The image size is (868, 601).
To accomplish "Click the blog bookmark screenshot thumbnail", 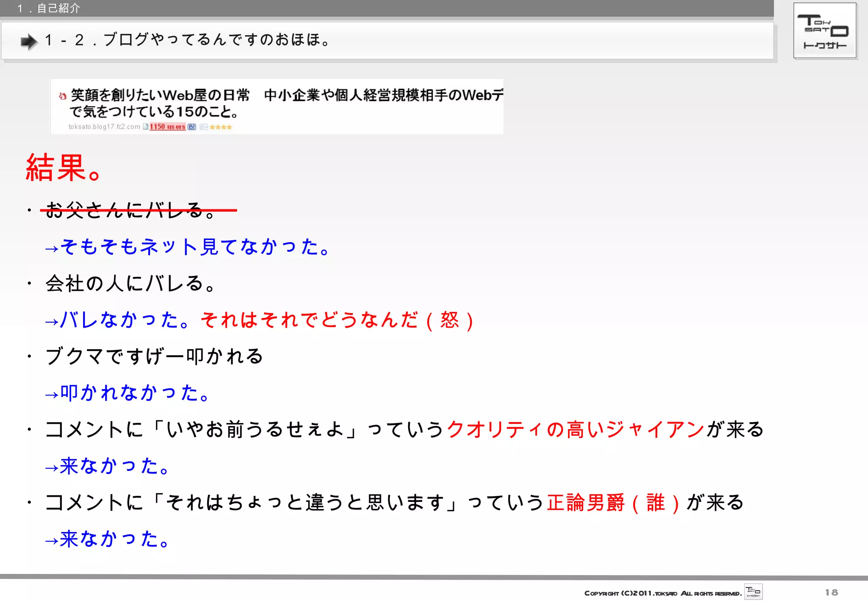I will (x=277, y=106).
